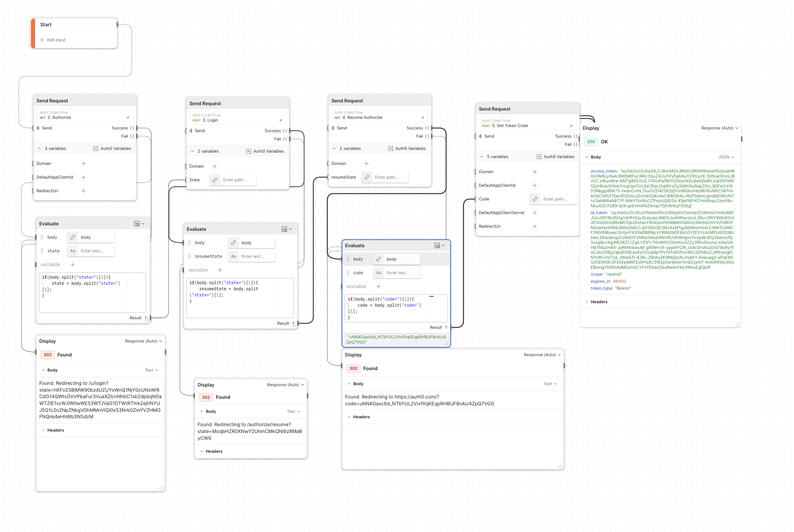Click the TS language icon on the first Evaluate block
The height and width of the screenshot is (532, 794).
(x=137, y=223)
